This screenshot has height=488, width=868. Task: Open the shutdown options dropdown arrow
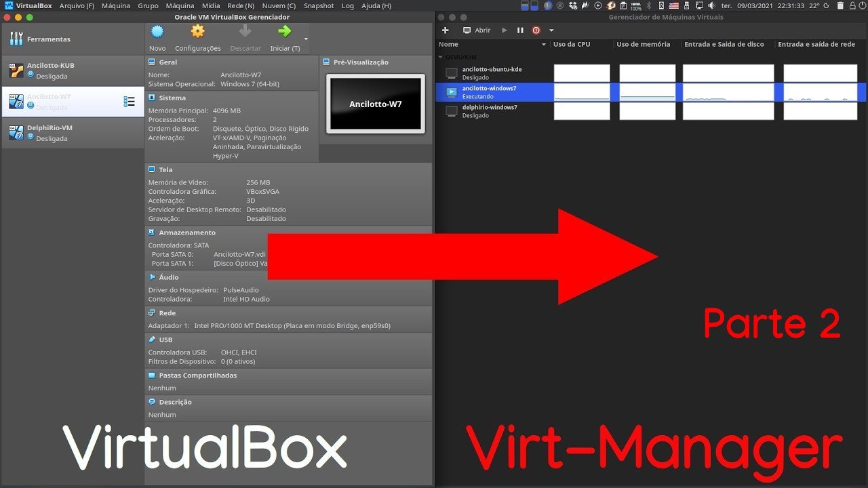(551, 30)
